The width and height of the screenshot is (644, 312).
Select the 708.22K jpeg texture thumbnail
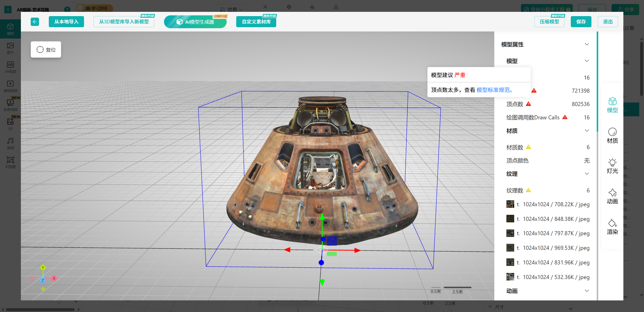pos(510,204)
